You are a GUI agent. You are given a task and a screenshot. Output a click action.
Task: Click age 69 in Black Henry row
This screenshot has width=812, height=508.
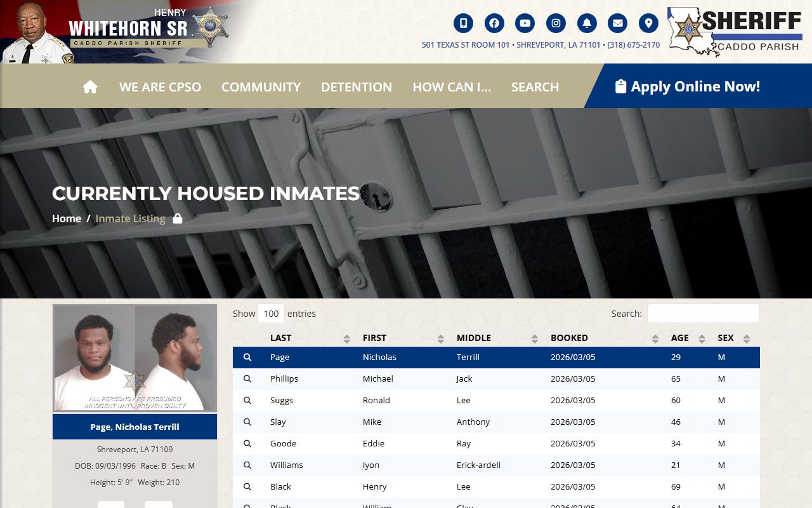point(676,487)
